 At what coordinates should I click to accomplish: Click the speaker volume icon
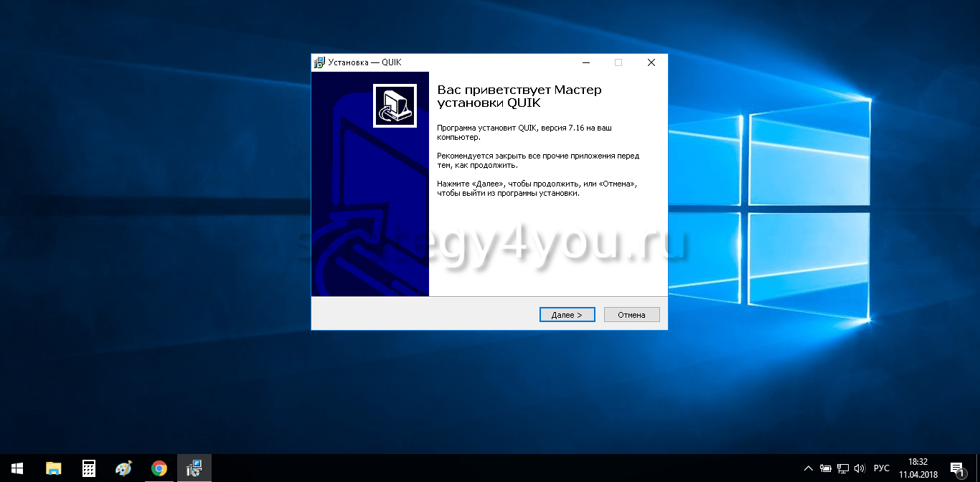click(859, 468)
